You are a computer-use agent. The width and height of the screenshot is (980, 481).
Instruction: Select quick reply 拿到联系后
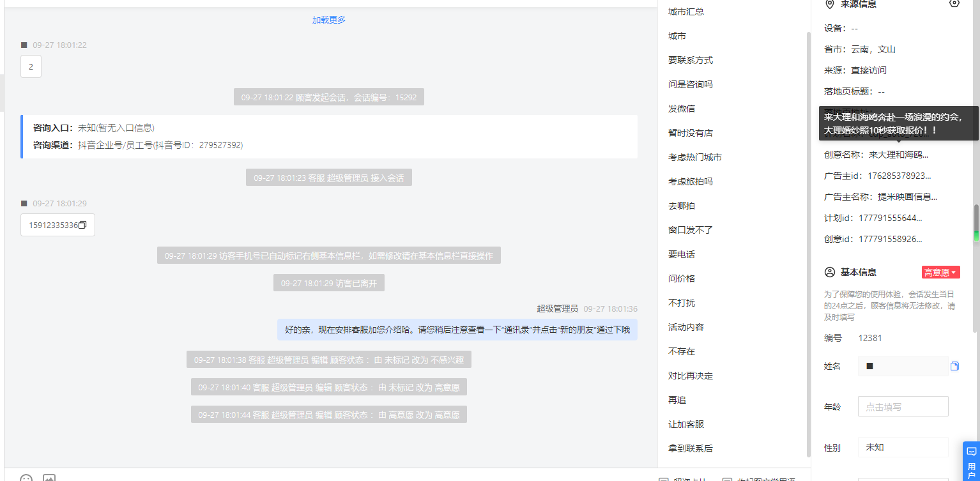tap(691, 448)
